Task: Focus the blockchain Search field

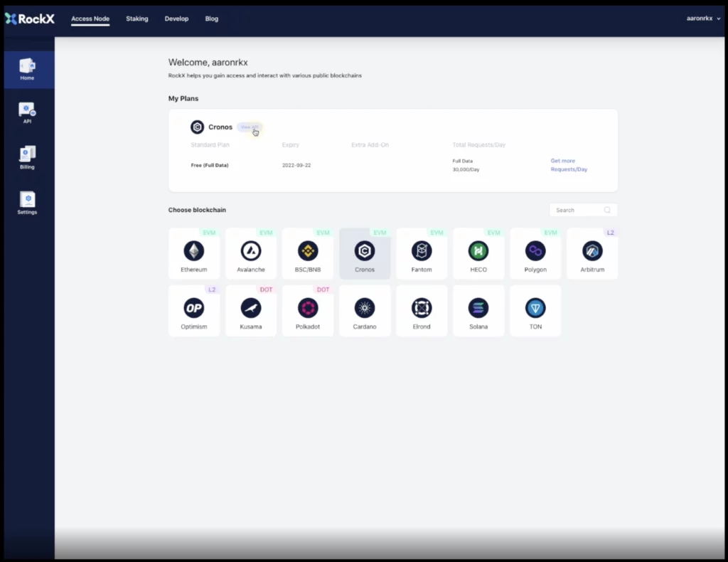Action: coord(583,210)
